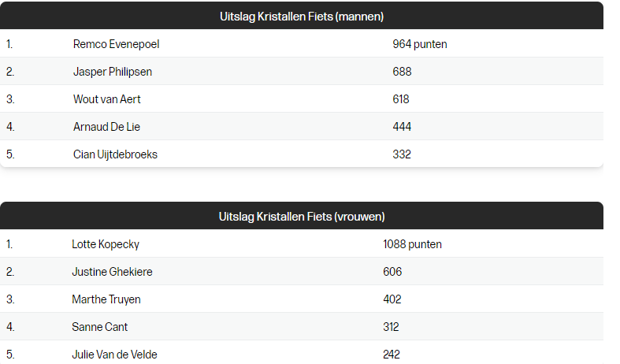Select the Cian Uijtdebroeks name
Screen dimensions: 620x364
click(115, 154)
